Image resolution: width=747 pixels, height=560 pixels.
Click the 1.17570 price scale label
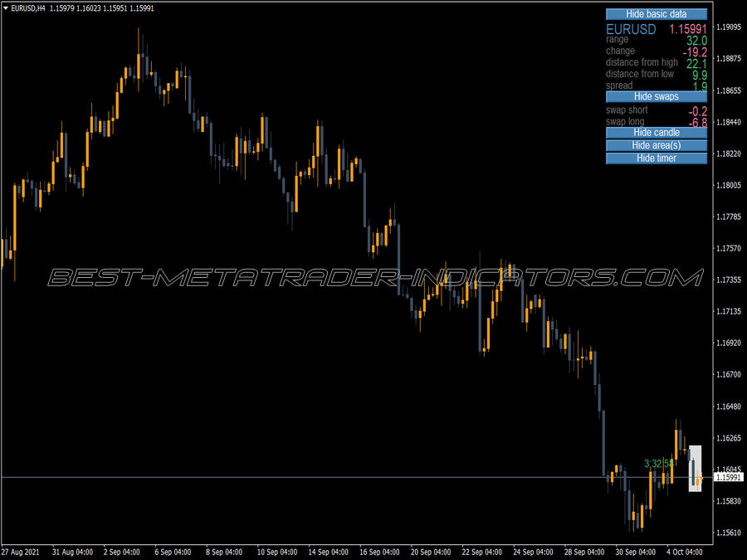[x=729, y=249]
